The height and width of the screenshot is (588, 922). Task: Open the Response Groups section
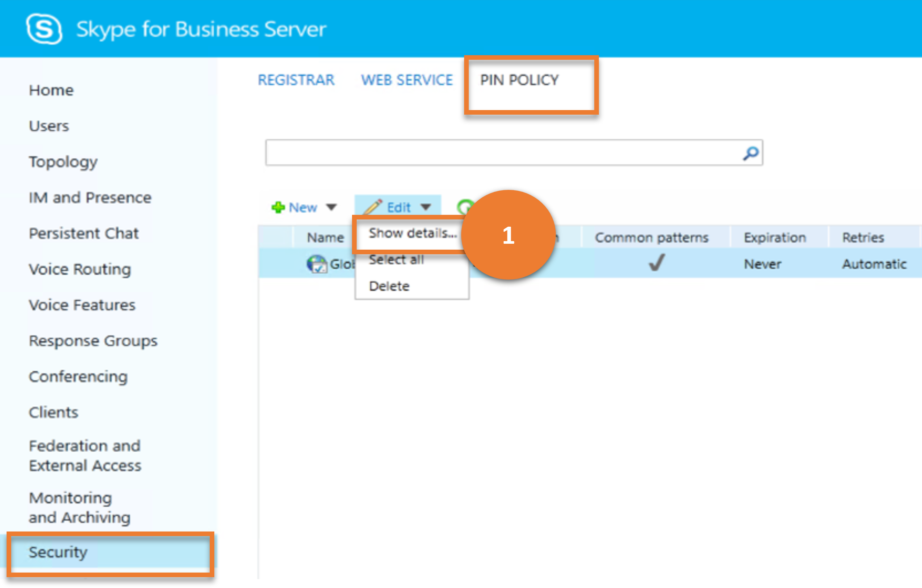(93, 341)
